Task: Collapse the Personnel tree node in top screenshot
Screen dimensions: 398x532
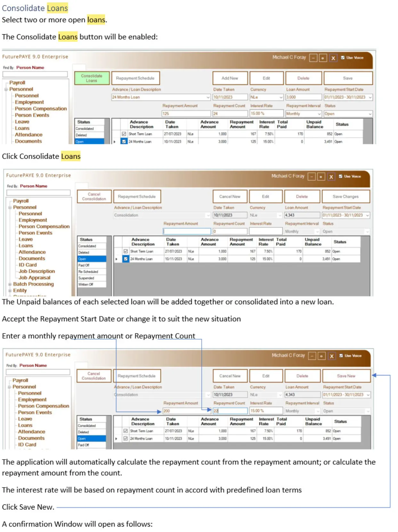Action: pyautogui.click(x=6, y=89)
